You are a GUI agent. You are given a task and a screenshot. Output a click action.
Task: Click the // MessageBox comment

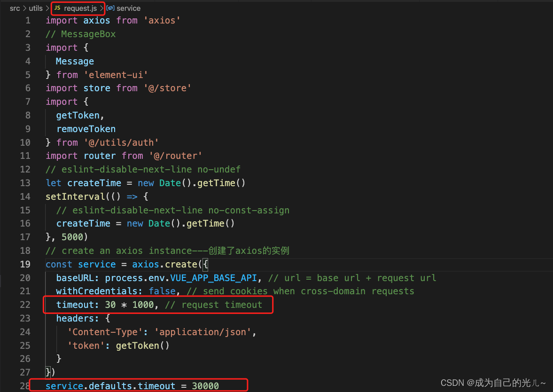(x=80, y=34)
